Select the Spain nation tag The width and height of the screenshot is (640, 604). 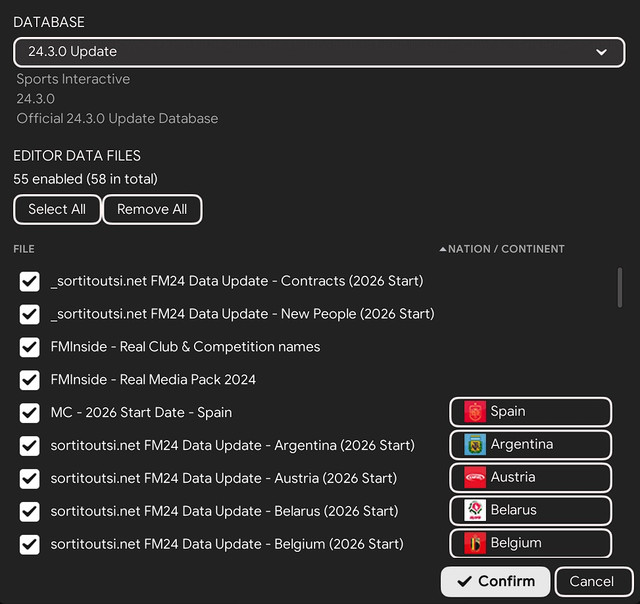pos(531,411)
